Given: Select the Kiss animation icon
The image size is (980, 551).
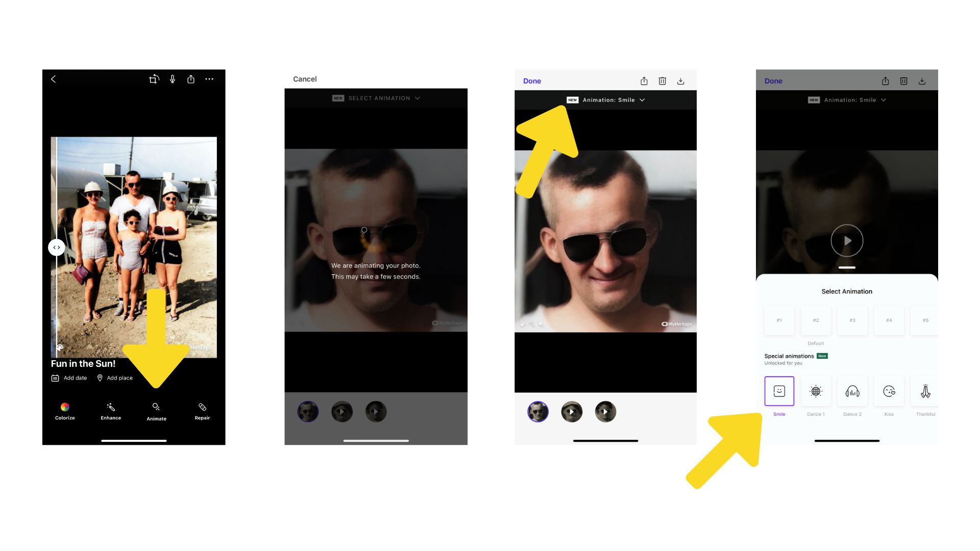Looking at the screenshot, I should pos(889,390).
